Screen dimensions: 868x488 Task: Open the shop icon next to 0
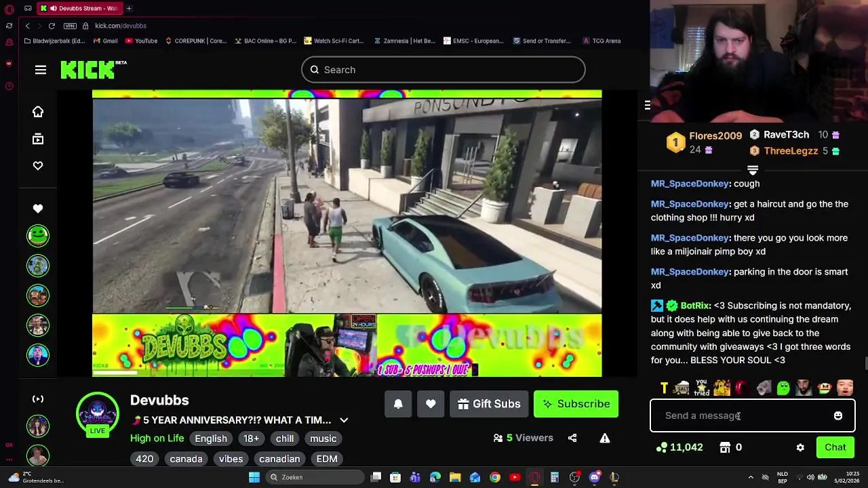[725, 447]
